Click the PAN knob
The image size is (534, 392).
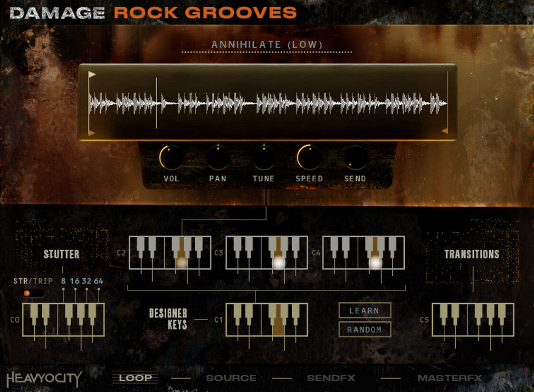(218, 158)
